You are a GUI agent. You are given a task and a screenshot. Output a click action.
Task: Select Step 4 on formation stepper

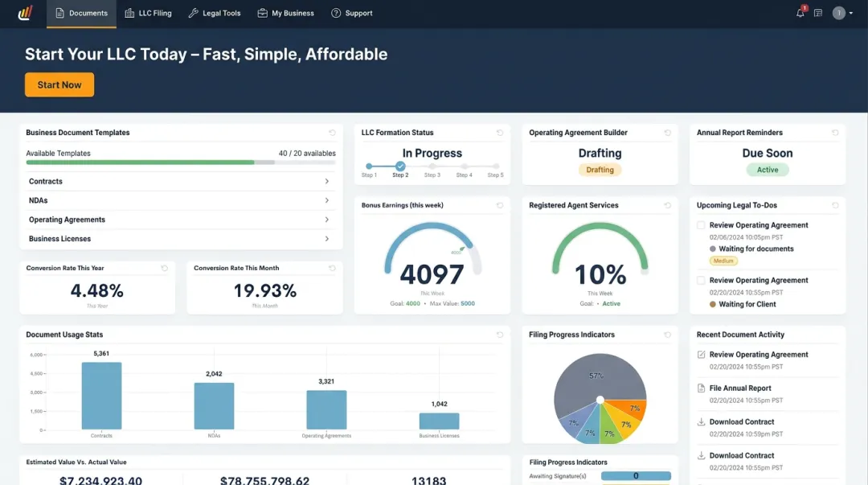[x=464, y=166]
